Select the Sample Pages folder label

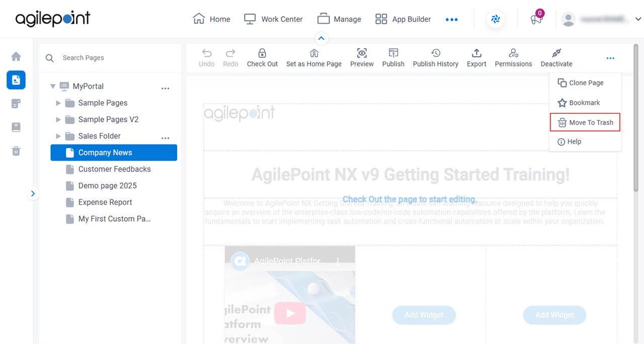[103, 103]
